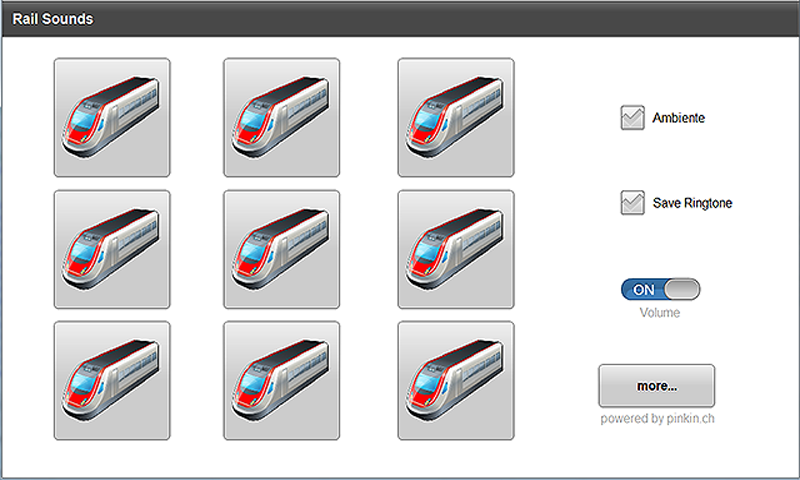
Task: Play the bottom-right train sound button
Action: point(456,381)
